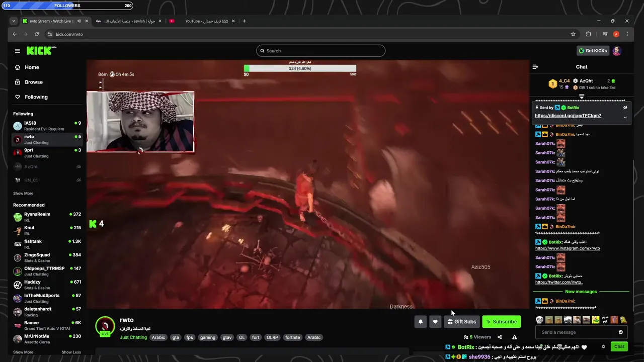644x362 pixels.
Task: Click the browser address bar
Action: click(312, 34)
